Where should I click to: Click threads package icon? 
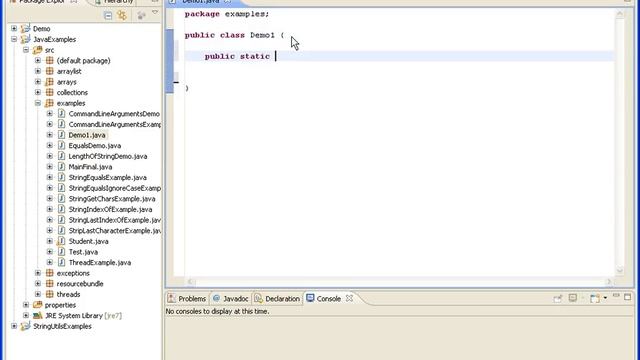(50, 294)
